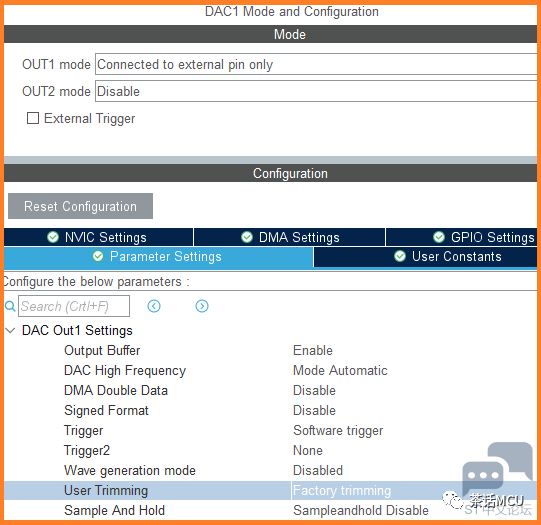Click the search magnifier icon

tap(10, 306)
